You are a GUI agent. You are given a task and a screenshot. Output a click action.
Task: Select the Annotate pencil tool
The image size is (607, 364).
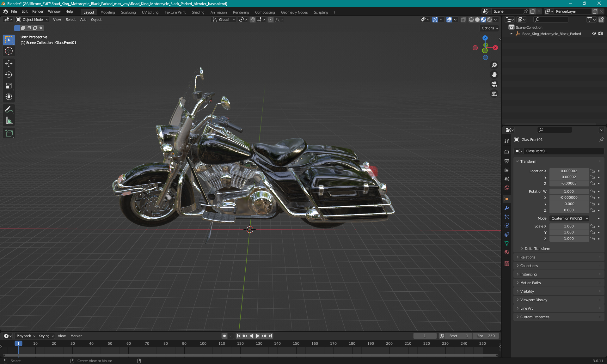(x=9, y=110)
